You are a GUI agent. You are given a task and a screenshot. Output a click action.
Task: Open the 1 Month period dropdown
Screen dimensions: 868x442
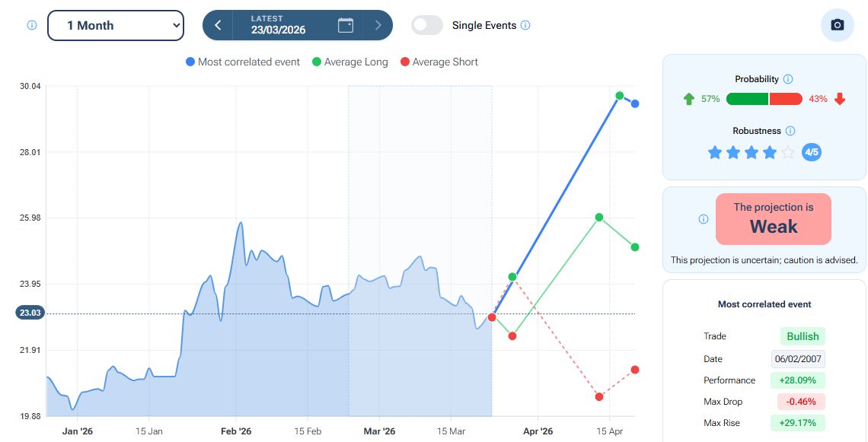click(116, 25)
